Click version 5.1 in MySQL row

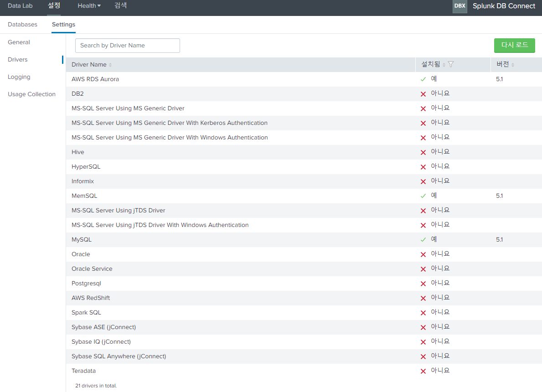coord(500,240)
